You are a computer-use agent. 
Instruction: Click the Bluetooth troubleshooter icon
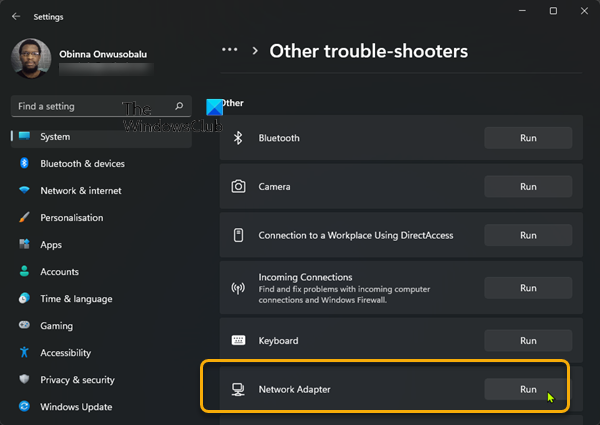(238, 138)
